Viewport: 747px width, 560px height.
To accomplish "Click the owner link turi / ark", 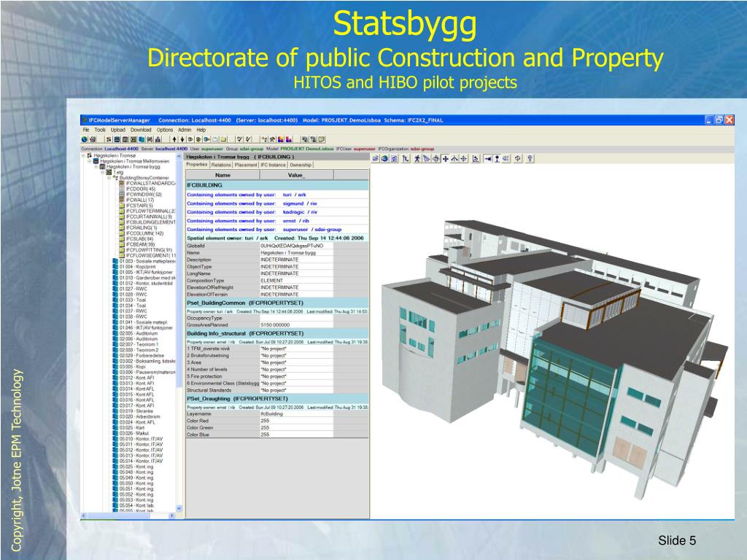I will click(295, 195).
